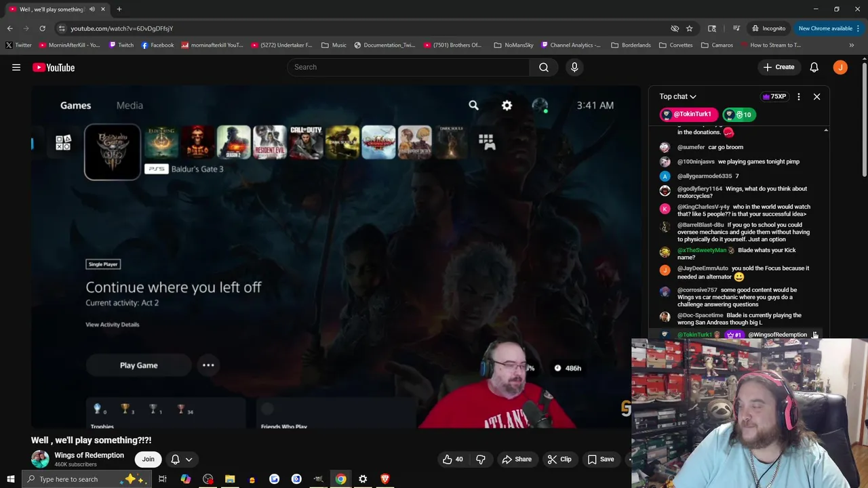The width and height of the screenshot is (868, 488).
Task: Create a clip with Clip button
Action: click(x=559, y=460)
